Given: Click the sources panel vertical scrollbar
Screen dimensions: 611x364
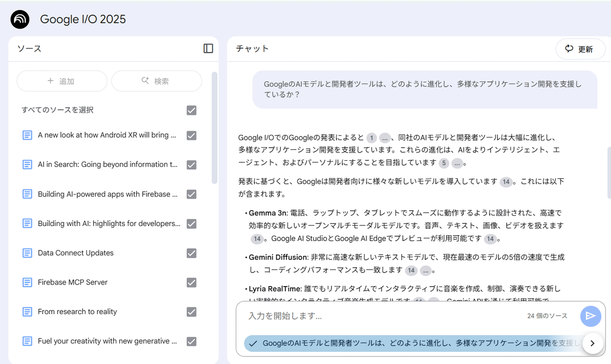Looking at the screenshot, I should pos(214,127).
